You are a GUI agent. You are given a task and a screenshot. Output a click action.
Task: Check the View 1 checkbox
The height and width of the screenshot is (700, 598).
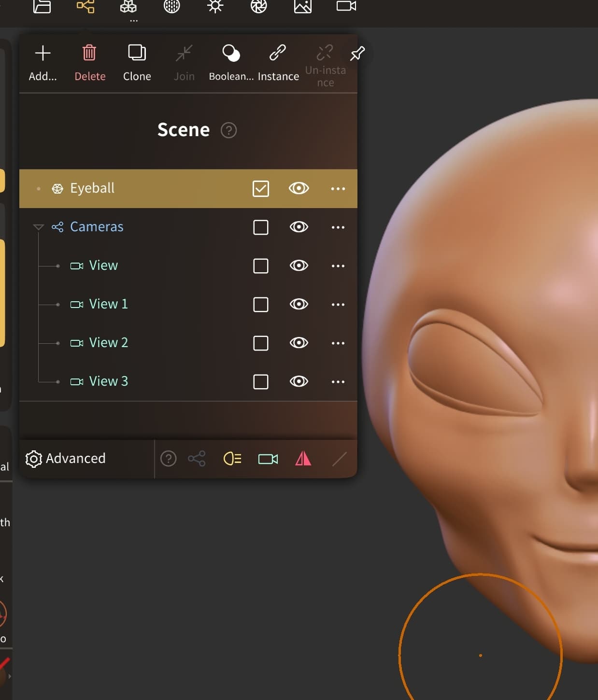[261, 305]
